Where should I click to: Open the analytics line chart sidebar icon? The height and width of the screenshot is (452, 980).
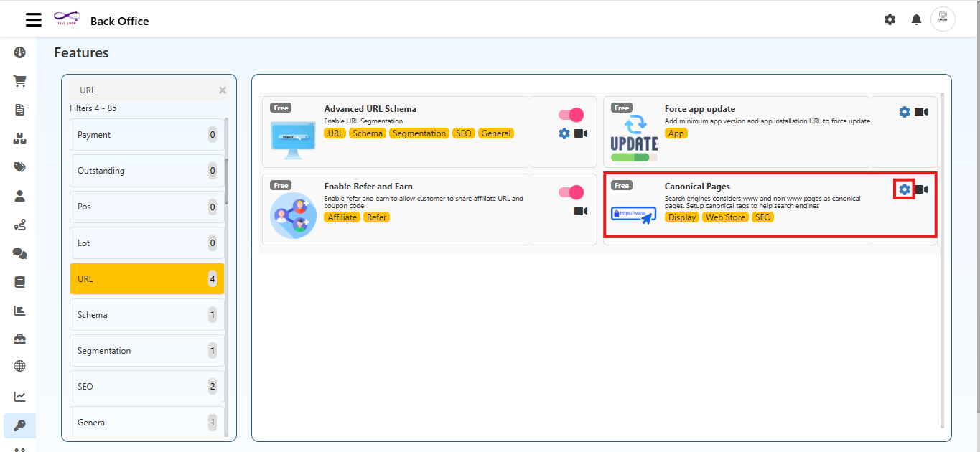click(x=19, y=396)
